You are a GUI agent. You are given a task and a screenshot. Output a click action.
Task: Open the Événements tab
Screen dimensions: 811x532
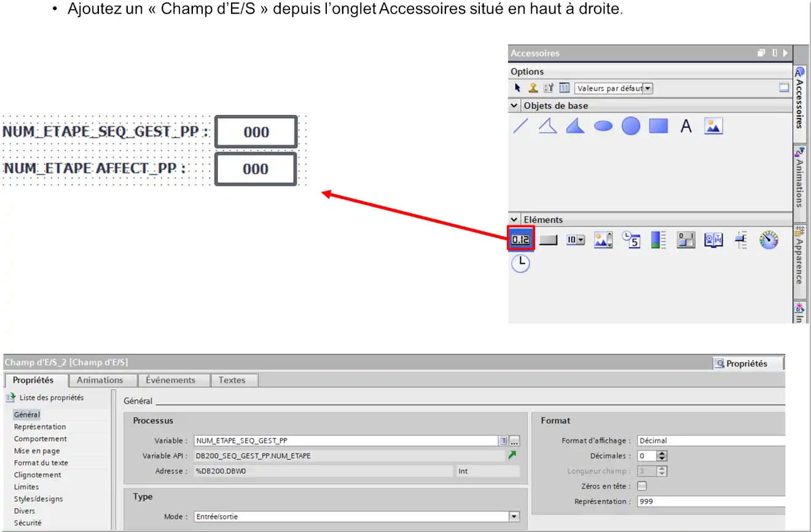[171, 380]
